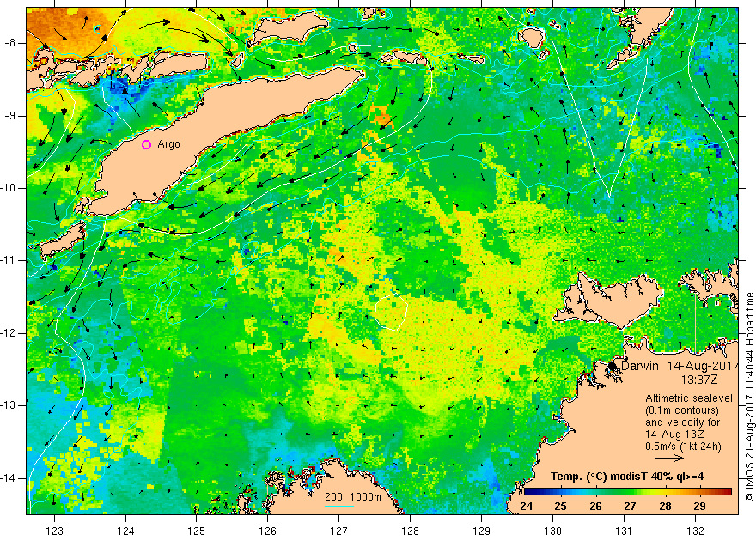The image size is (756, 541).
Task: Select the 'Argo' label text
Action: 168,144
